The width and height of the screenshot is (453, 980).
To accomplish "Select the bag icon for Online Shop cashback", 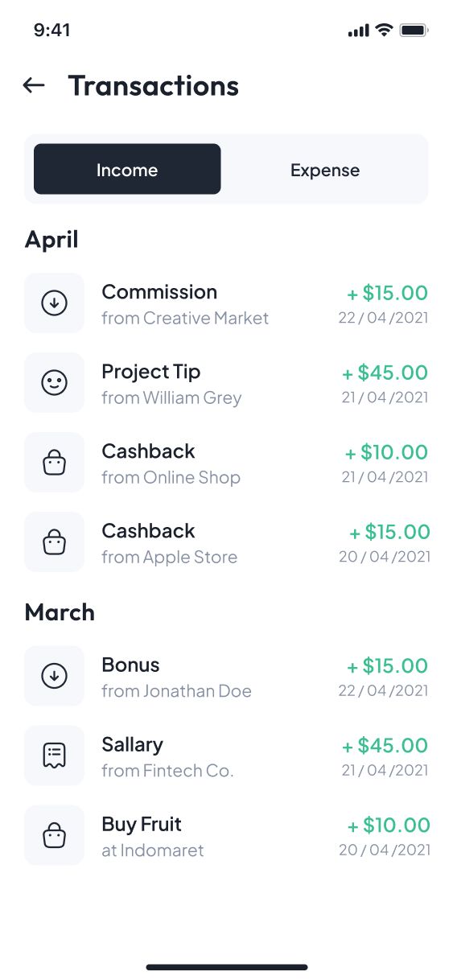I will pyautogui.click(x=54, y=463).
